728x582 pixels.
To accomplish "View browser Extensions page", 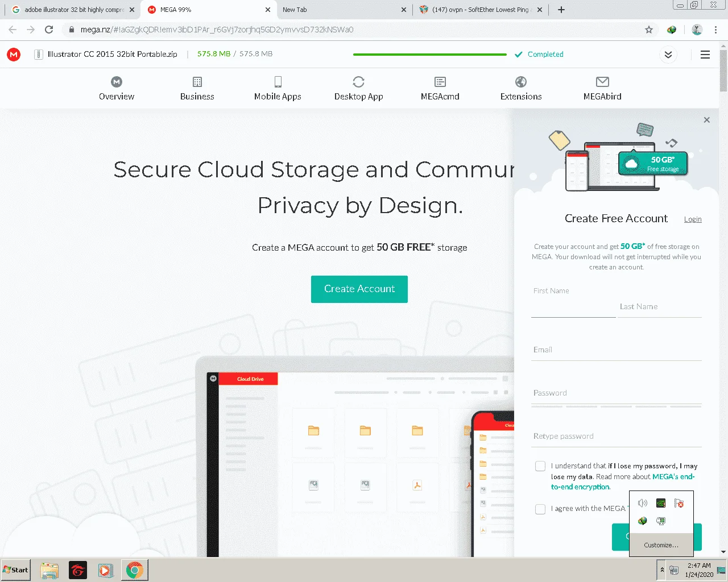I will click(521, 89).
